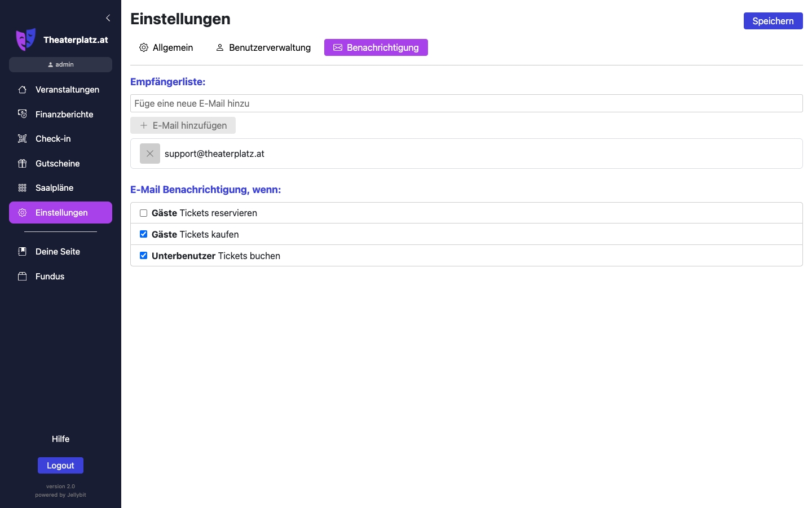Focus the new E-Mail input field
This screenshot has height=508, width=812.
[466, 103]
